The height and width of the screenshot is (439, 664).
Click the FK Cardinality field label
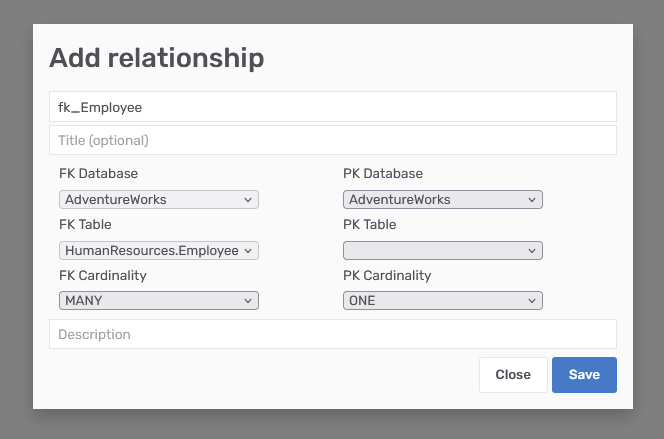coord(103,275)
